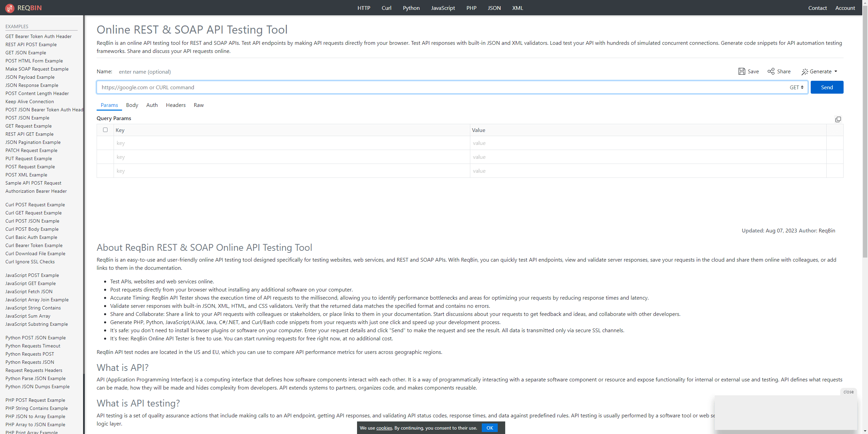Open Python Requests Timeout example
Image resolution: width=868 pixels, height=434 pixels.
[33, 346]
